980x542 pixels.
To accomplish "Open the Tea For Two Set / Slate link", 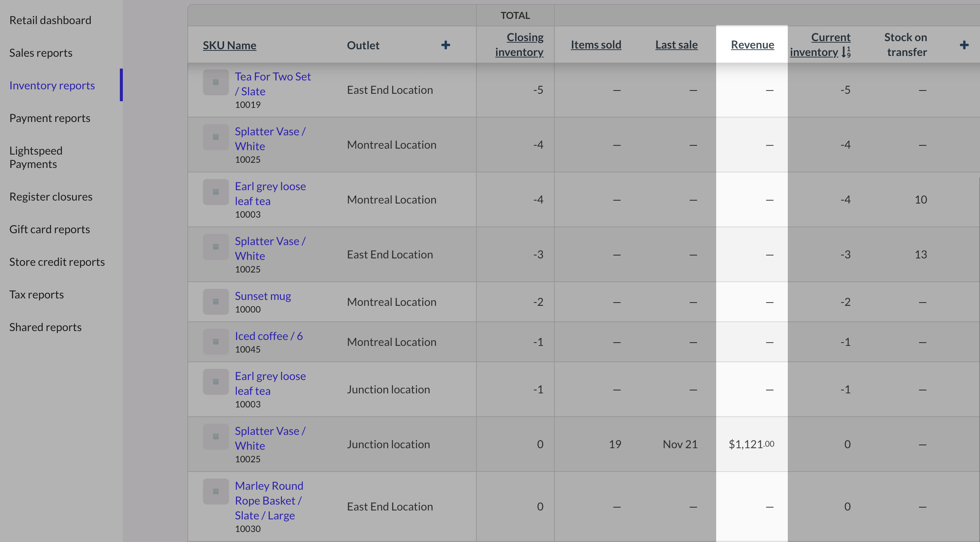I will pos(272,84).
